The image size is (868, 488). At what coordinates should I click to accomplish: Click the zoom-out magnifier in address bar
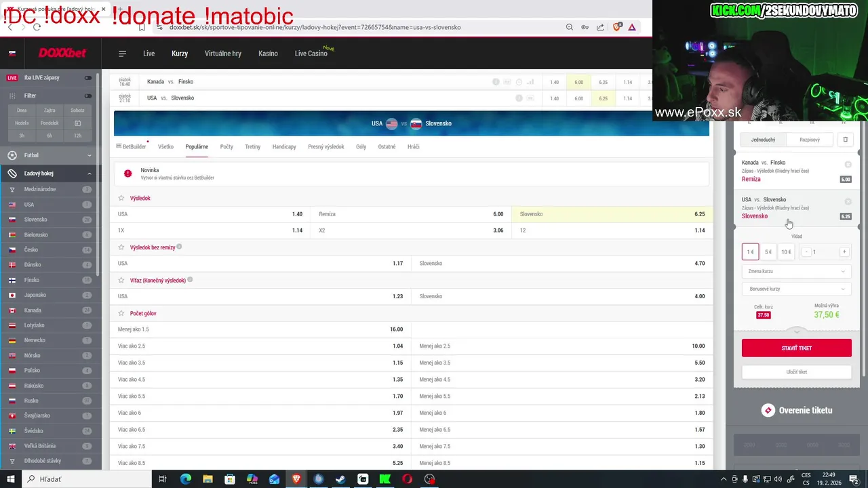(570, 27)
